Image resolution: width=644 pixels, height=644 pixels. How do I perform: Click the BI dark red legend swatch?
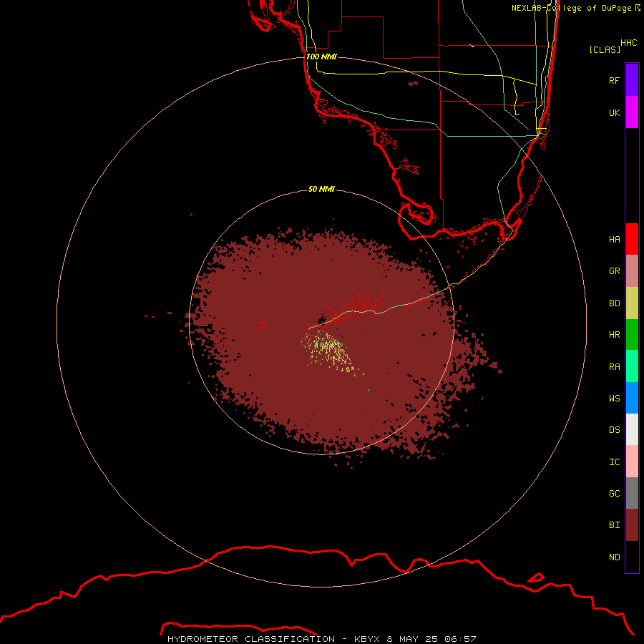pos(632,525)
